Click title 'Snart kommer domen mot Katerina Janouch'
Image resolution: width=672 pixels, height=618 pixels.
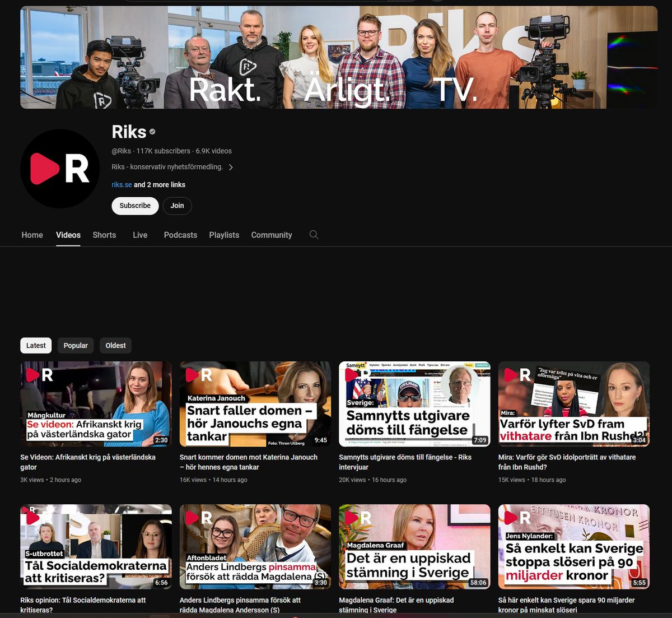pos(249,462)
